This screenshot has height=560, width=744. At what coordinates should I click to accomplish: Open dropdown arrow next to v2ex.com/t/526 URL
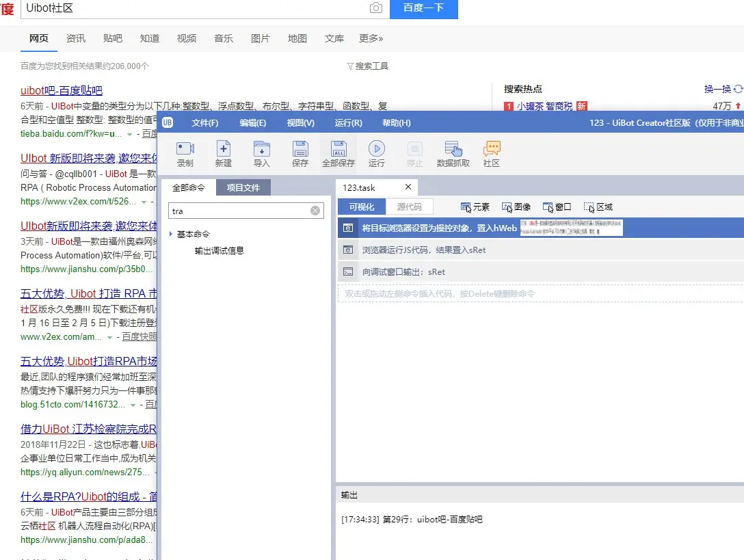point(144,202)
